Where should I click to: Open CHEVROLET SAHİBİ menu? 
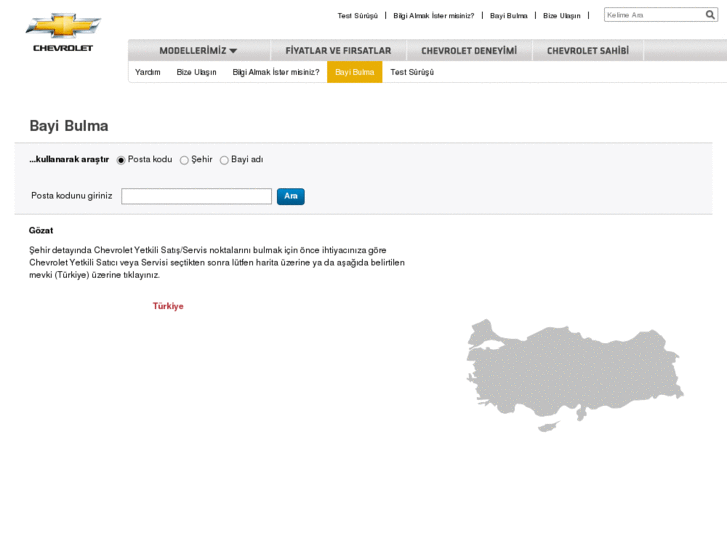pyautogui.click(x=588, y=51)
